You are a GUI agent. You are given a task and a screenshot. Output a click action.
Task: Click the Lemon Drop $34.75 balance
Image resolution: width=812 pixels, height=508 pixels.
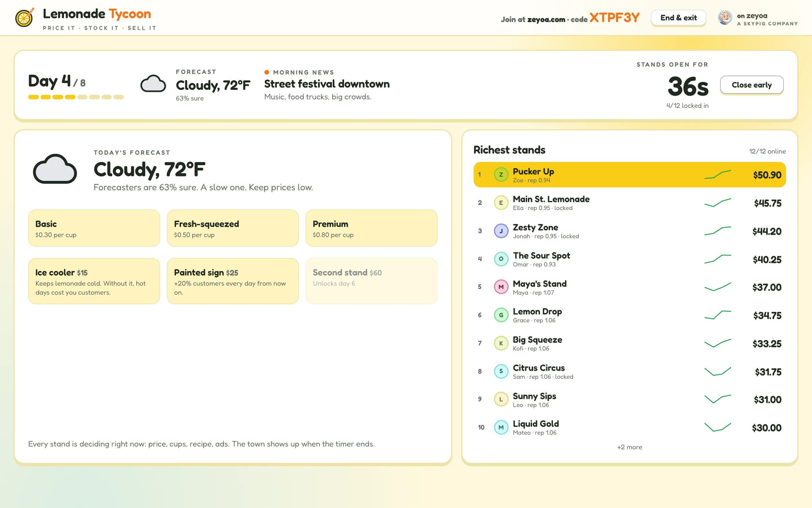[x=767, y=316]
